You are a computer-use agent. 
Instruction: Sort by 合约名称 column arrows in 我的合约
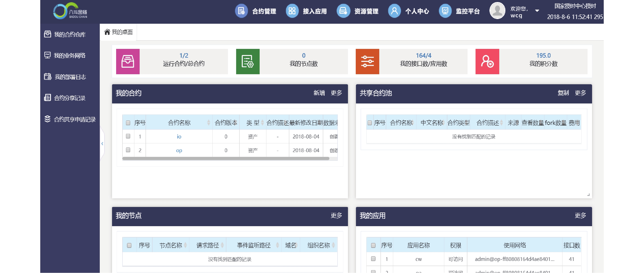click(x=209, y=122)
